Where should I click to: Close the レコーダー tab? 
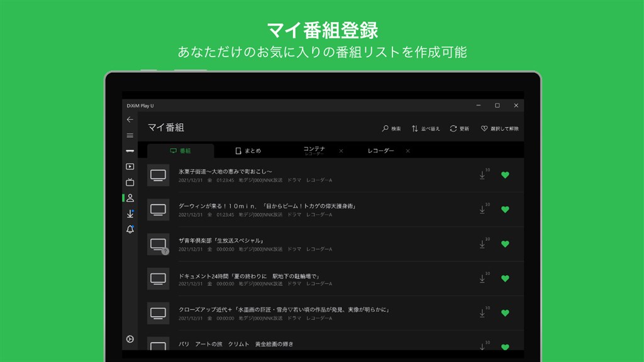(408, 151)
